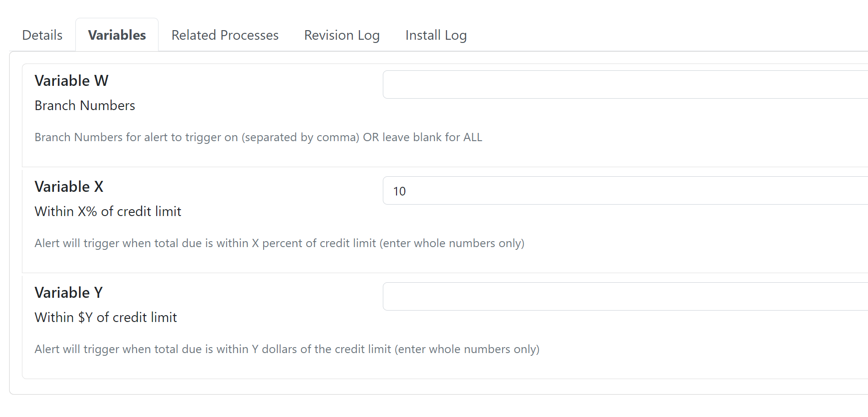Image resolution: width=868 pixels, height=417 pixels.
Task: Click the 'Variable Y' heading
Action: [x=69, y=293]
